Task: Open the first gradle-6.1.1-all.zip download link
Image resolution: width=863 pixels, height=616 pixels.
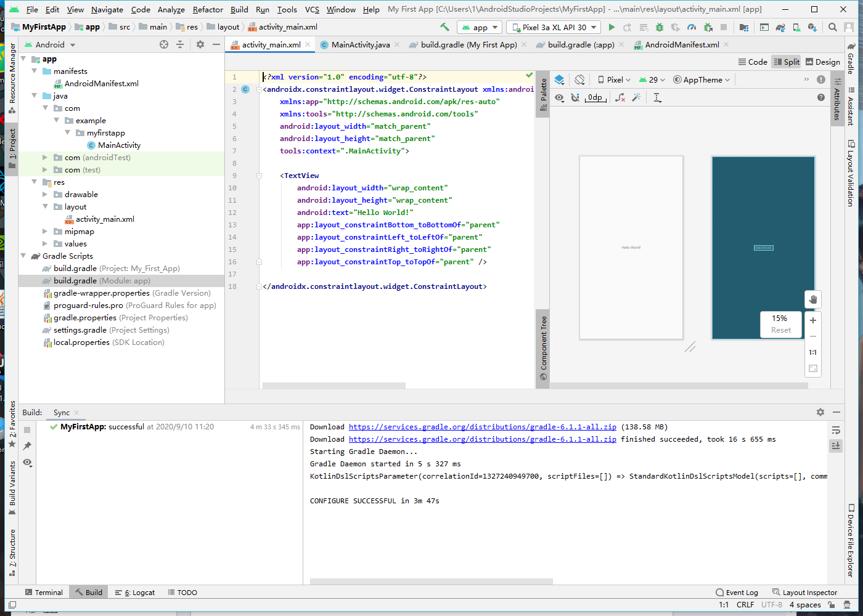Action: (x=482, y=427)
